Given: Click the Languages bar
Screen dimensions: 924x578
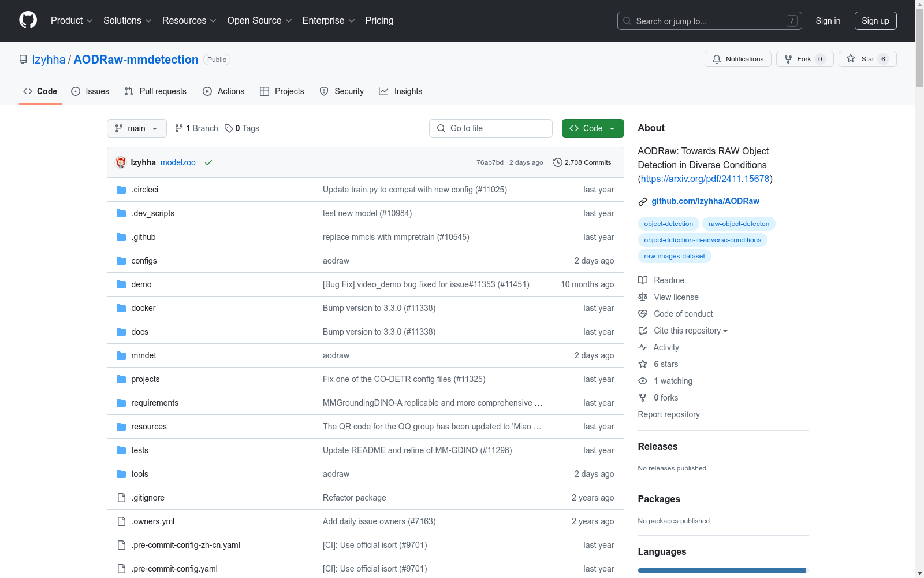Looking at the screenshot, I should [x=724, y=570].
